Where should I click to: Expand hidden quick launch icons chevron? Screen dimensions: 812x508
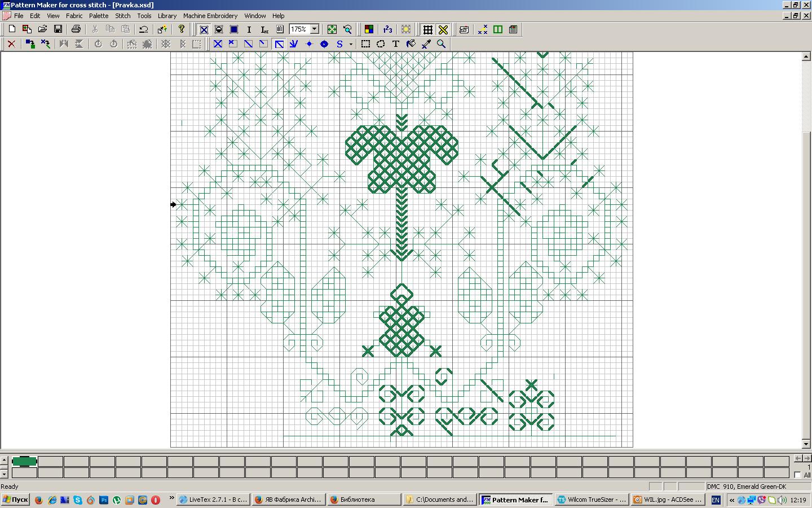click(171, 498)
